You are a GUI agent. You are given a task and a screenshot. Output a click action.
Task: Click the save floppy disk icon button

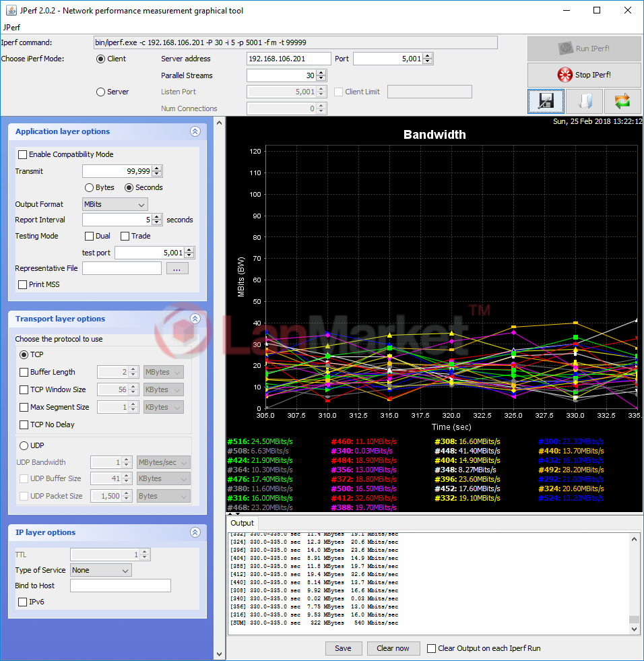pyautogui.click(x=545, y=101)
